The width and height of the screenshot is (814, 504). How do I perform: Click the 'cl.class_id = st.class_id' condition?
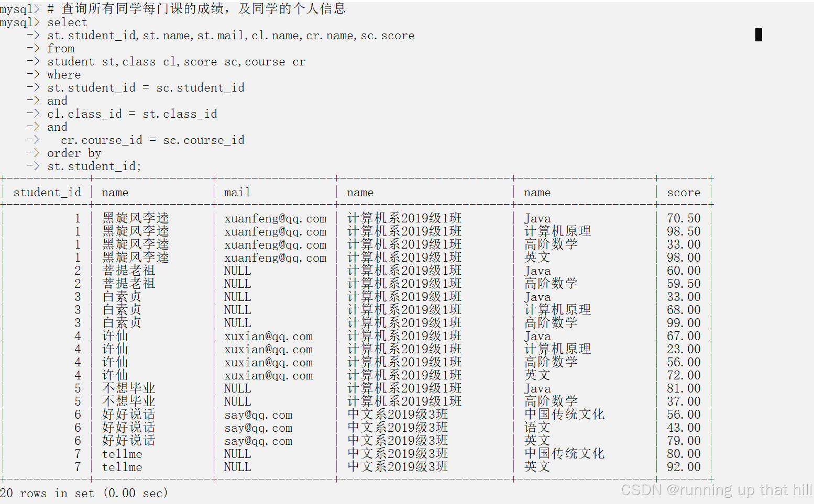click(x=132, y=114)
